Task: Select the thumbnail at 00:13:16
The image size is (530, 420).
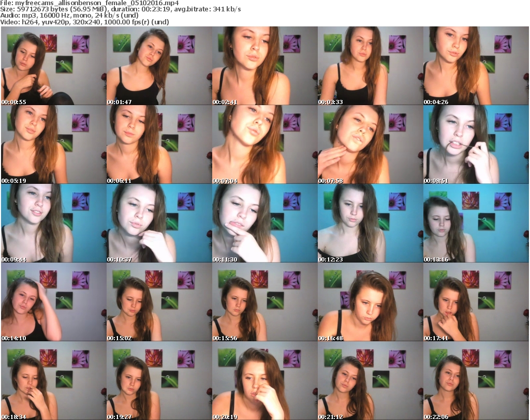Action: (x=475, y=223)
